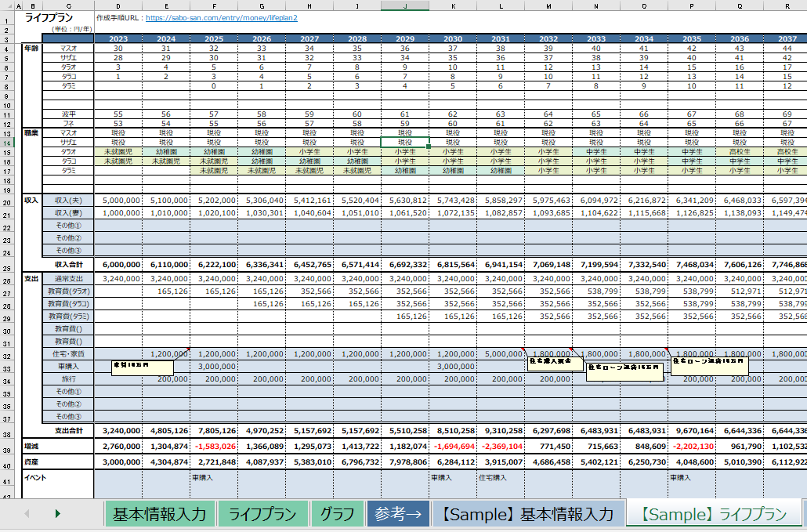Click the negative -1,583,026 増減 cell
This screenshot has height=532, width=807.
pos(214,446)
